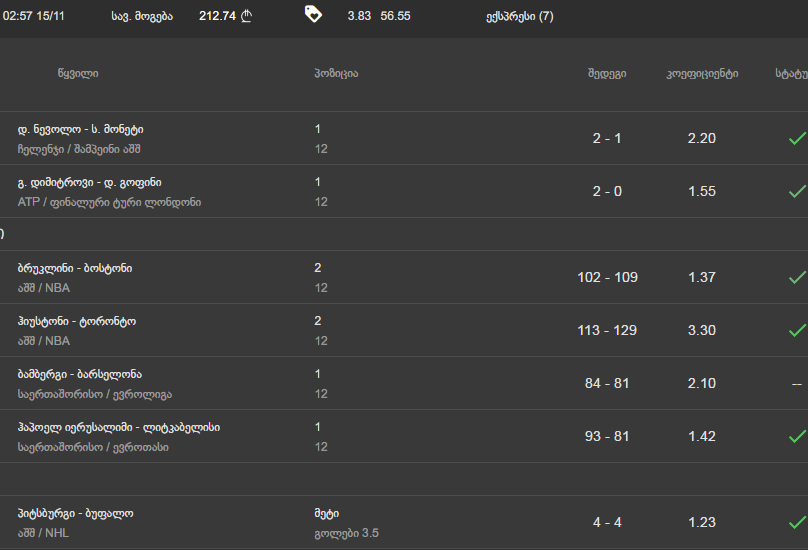The width and height of the screenshot is (808, 550).
Task: Click the 'გ. დიმიტროვი - დ. გოფინი' match
Action: tap(90, 182)
